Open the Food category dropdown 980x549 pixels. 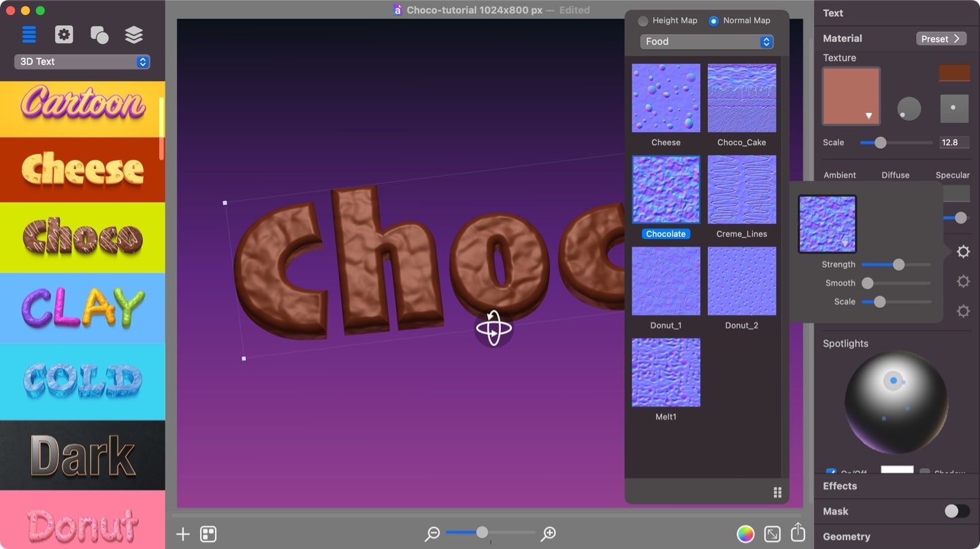706,42
